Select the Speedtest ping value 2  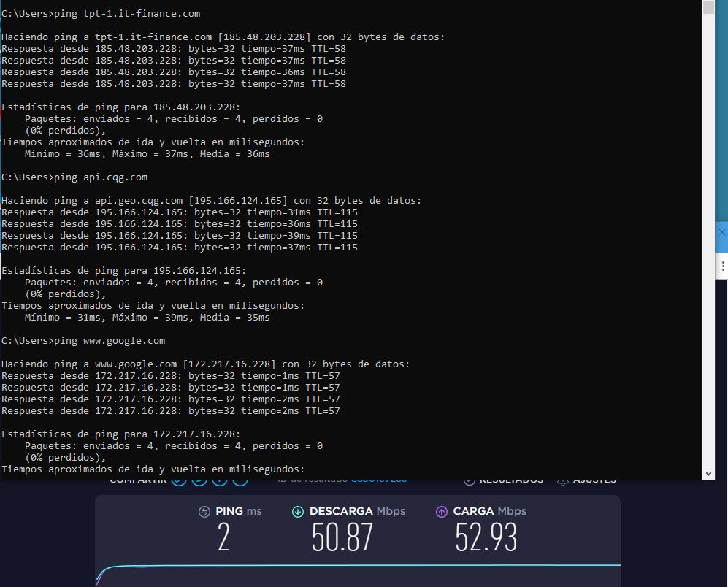[223, 537]
